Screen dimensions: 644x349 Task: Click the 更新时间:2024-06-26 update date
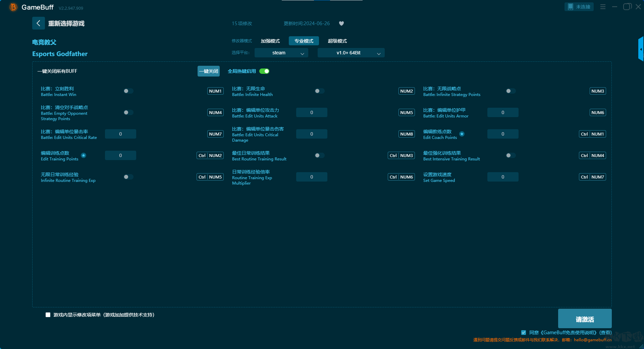[307, 23]
